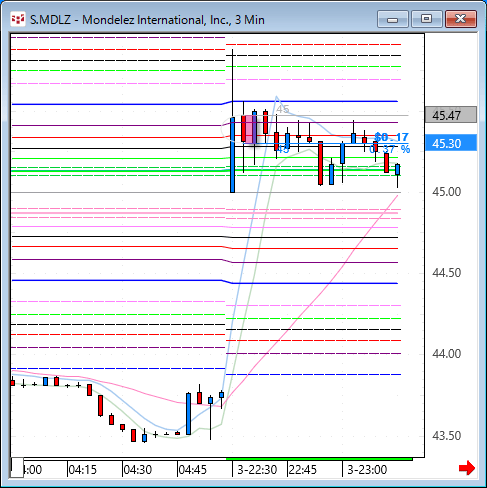Click the 43.50 price axis label

(447, 436)
